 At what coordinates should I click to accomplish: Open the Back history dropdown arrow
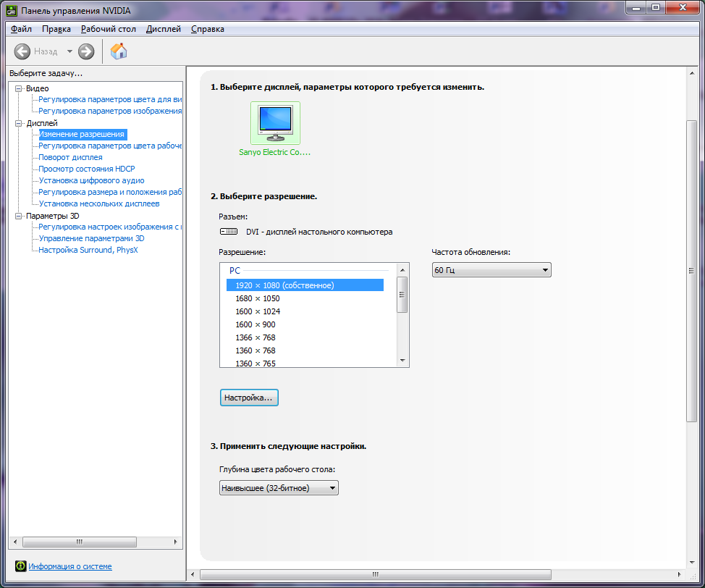pyautogui.click(x=69, y=51)
